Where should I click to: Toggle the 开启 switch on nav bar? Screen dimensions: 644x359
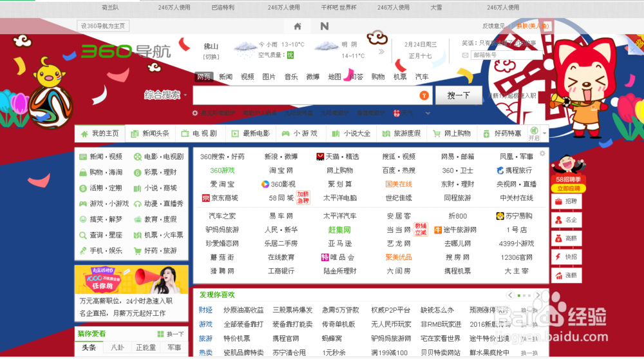point(534,133)
